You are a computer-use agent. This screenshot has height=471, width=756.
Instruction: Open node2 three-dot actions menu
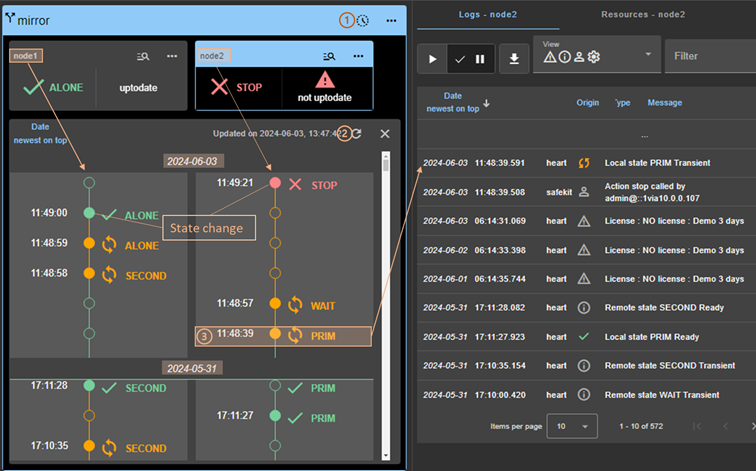(357, 57)
